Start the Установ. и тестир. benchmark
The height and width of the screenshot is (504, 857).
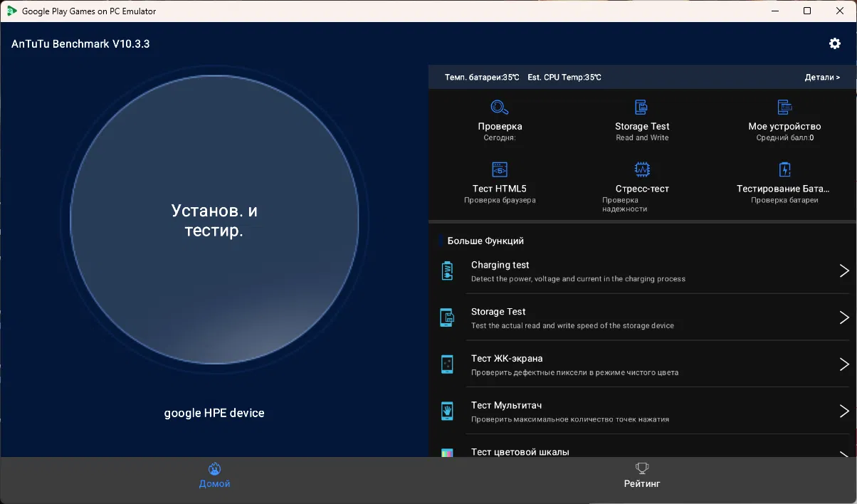[x=214, y=221]
